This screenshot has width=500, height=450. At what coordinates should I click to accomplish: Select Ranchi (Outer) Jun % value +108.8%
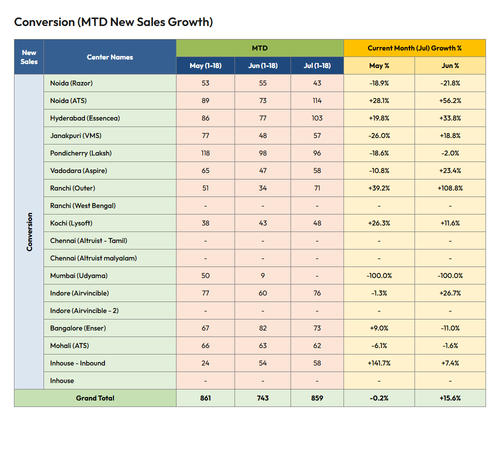(x=450, y=188)
